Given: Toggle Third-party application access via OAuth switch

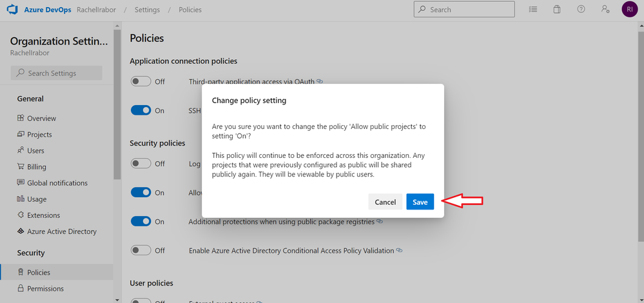Looking at the screenshot, I should (141, 81).
